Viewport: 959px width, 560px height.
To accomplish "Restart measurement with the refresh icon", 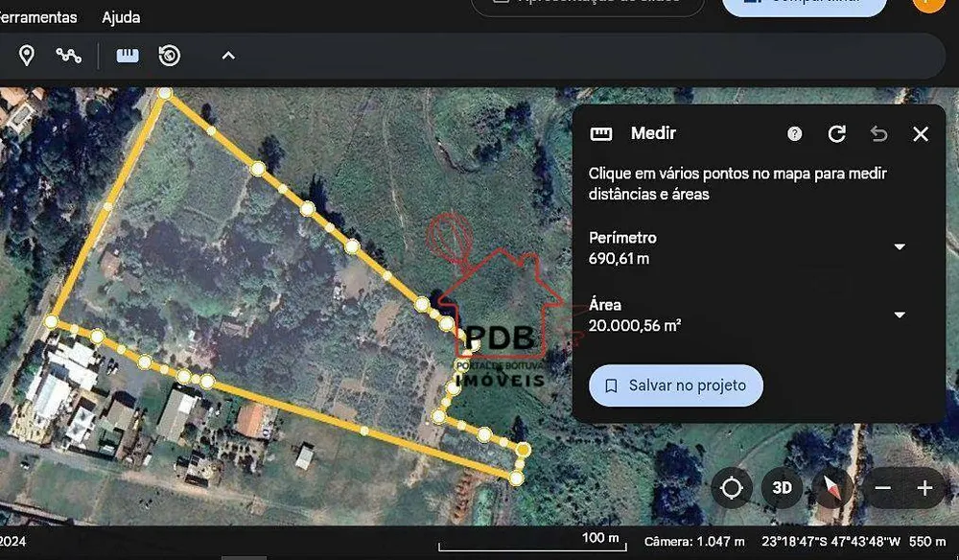I will click(x=836, y=134).
